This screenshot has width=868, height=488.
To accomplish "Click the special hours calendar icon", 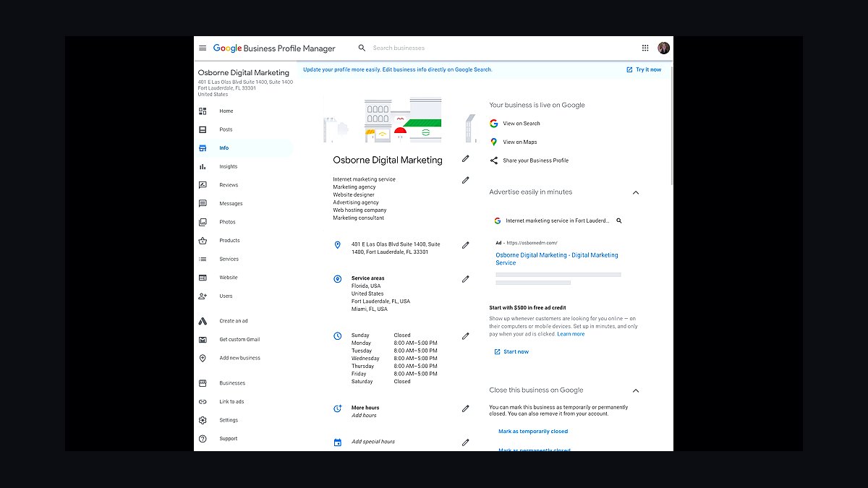I will [x=337, y=442].
